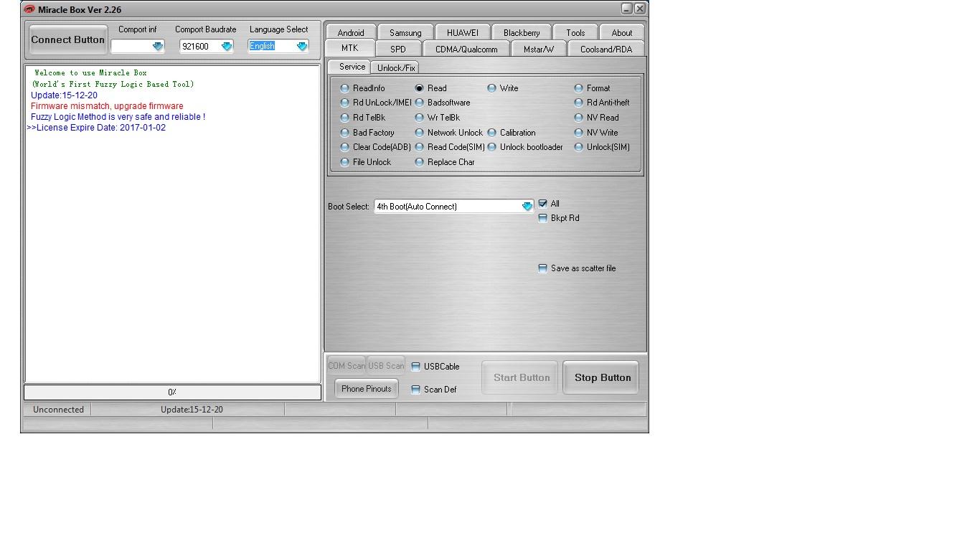Screen dimensions: 980x551
Task: Open Phone Pinouts
Action: (367, 389)
